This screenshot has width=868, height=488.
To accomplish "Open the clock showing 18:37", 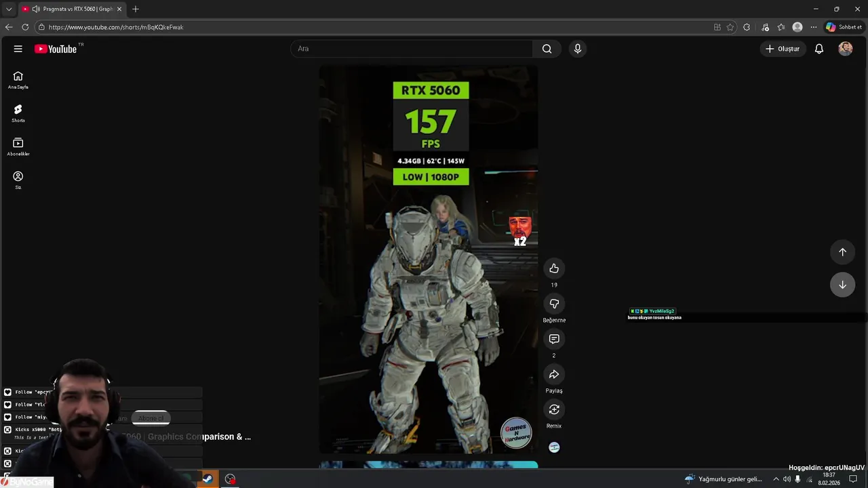I will pyautogui.click(x=829, y=479).
